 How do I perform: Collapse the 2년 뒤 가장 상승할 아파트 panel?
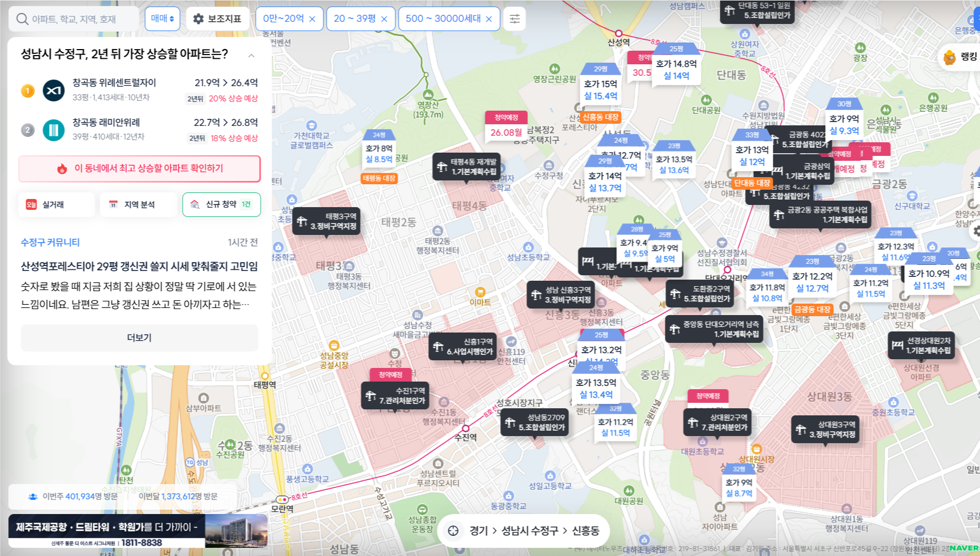coord(251,55)
